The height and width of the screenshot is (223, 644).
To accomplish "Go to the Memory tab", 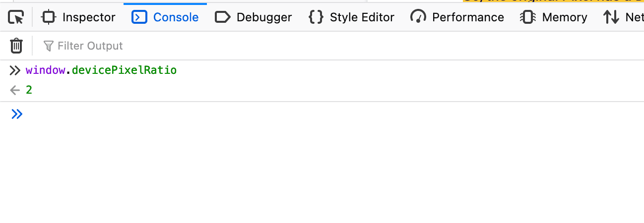I will 564,18.
